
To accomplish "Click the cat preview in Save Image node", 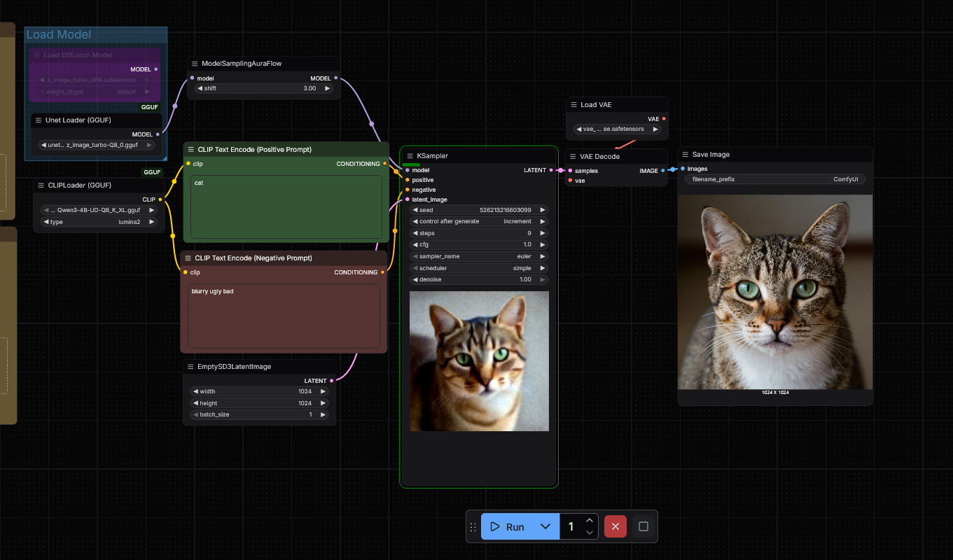I will click(x=775, y=291).
